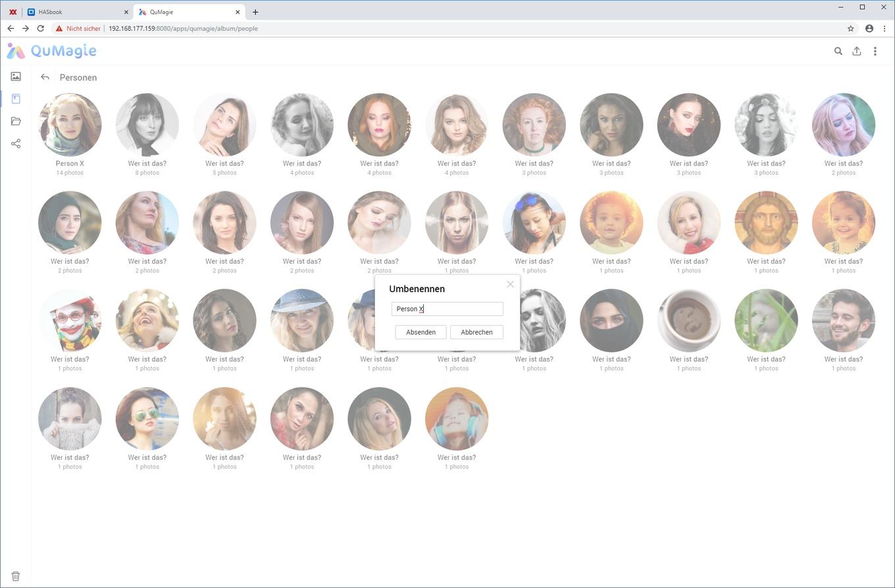Image resolution: width=895 pixels, height=588 pixels.
Task: Click the browser address bar URL
Action: point(183,28)
